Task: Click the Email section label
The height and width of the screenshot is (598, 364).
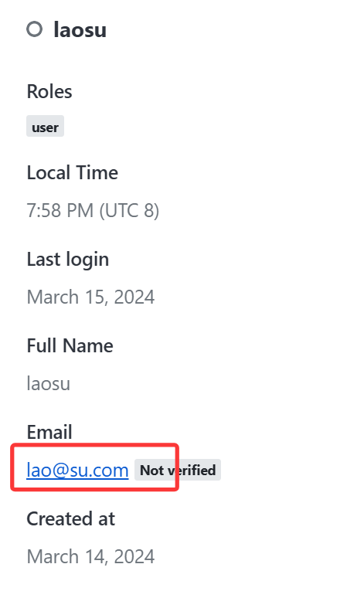Action: 49,432
